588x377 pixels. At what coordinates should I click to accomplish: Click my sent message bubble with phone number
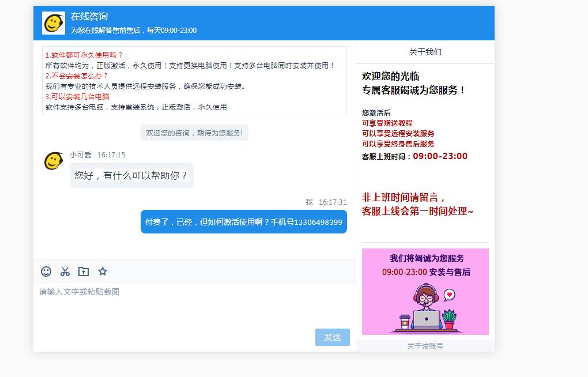(244, 222)
